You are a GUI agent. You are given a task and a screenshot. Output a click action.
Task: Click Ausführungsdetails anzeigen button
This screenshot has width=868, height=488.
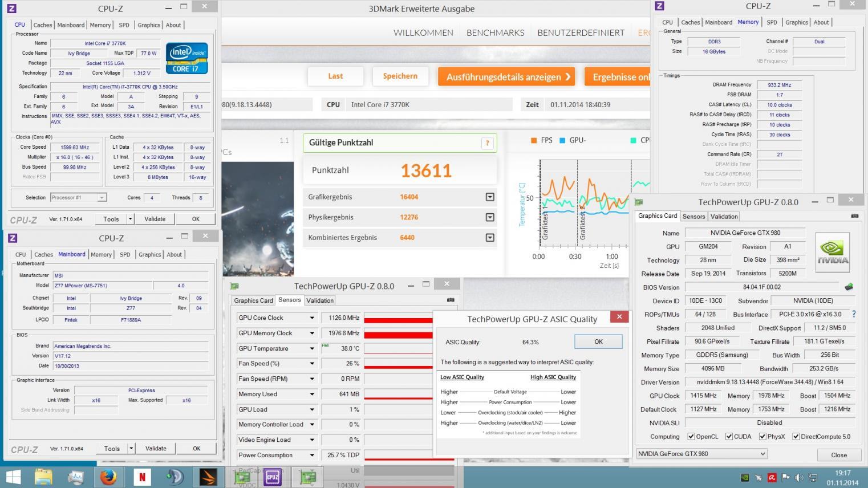click(x=506, y=76)
